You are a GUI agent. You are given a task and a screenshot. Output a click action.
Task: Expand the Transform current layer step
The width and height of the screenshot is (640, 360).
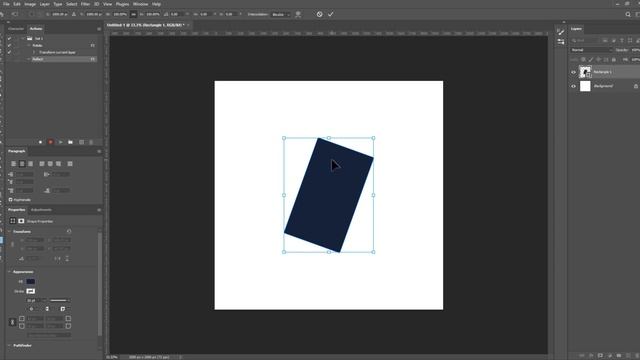tap(35, 52)
